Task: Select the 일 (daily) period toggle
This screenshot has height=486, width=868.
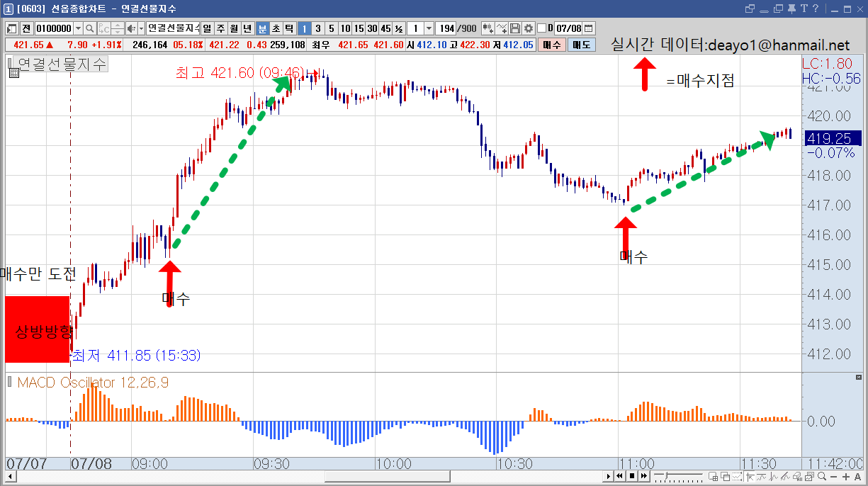Action: (208, 28)
